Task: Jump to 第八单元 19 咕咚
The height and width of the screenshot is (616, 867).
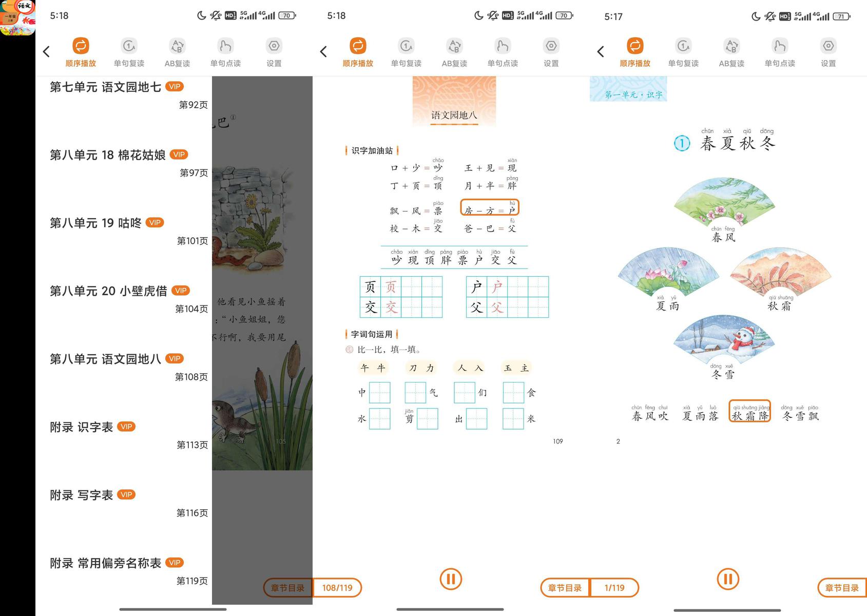Action: coord(95,223)
